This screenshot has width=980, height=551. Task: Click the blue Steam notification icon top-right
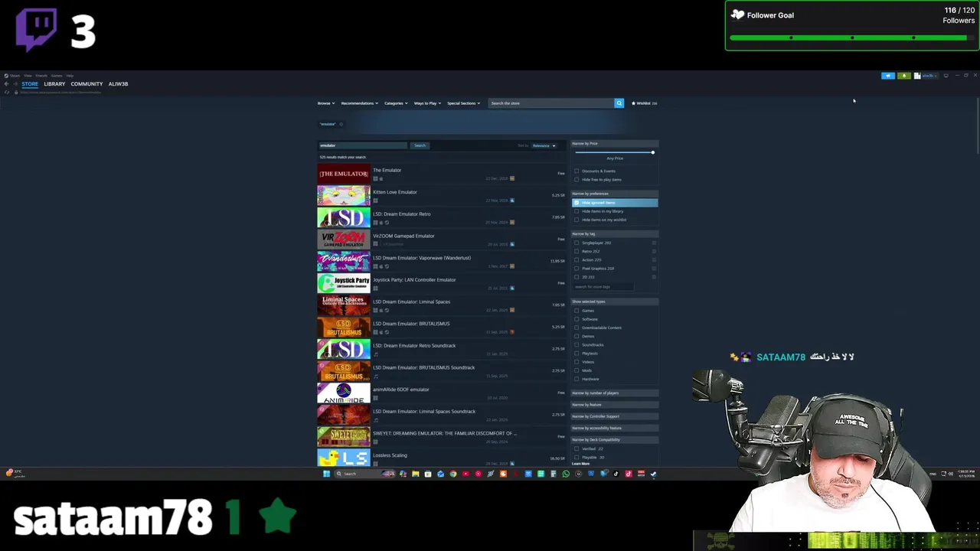(887, 76)
